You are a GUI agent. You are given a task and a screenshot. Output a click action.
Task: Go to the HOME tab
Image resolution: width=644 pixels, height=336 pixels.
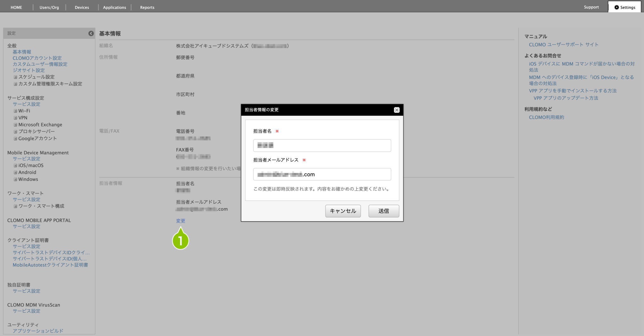point(16,7)
